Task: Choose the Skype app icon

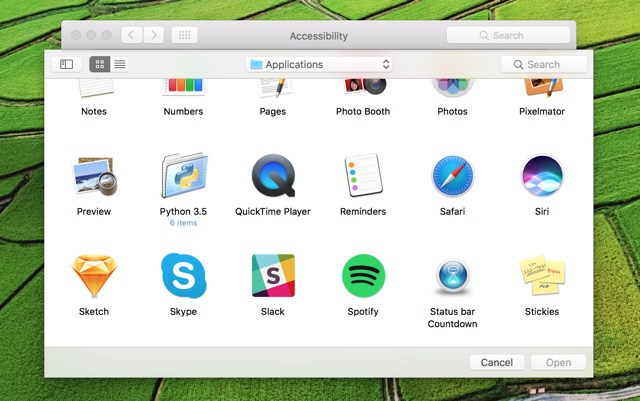Action: click(x=184, y=275)
